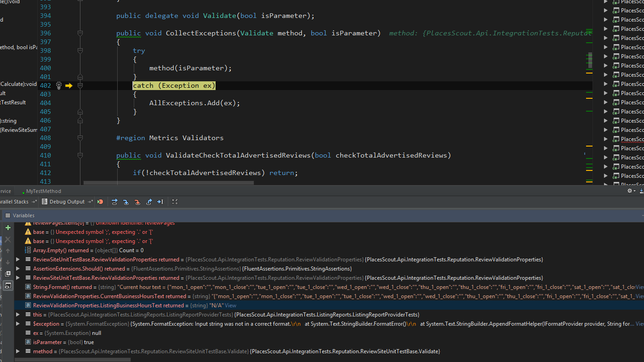Select the Step Over debugger icon
Image resolution: width=644 pixels, height=362 pixels.
pos(114,201)
